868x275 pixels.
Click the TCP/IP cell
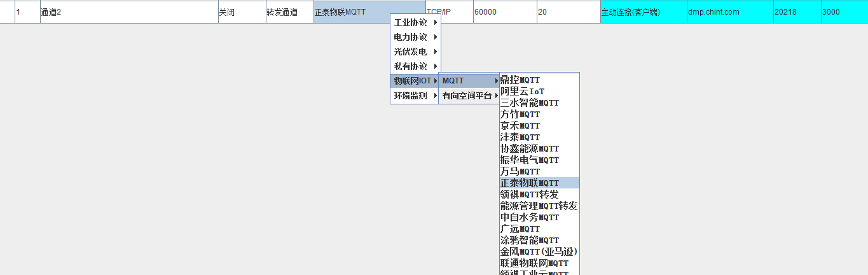tap(449, 12)
